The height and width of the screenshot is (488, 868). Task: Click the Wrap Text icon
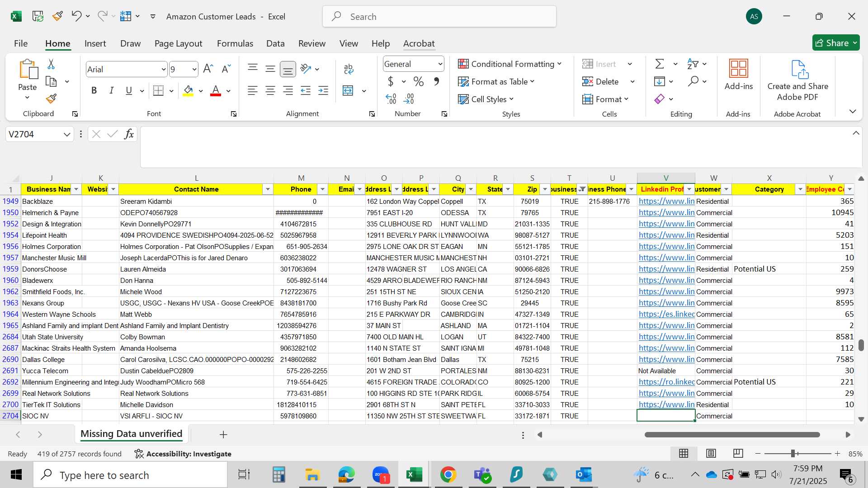tap(349, 69)
